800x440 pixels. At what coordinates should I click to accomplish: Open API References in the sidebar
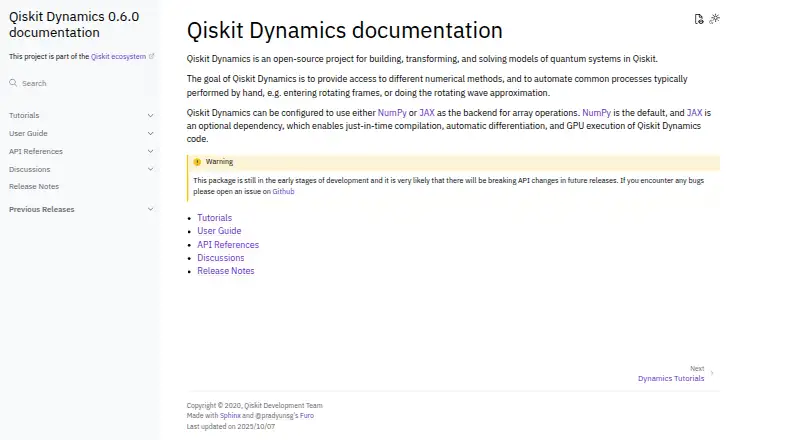click(36, 151)
